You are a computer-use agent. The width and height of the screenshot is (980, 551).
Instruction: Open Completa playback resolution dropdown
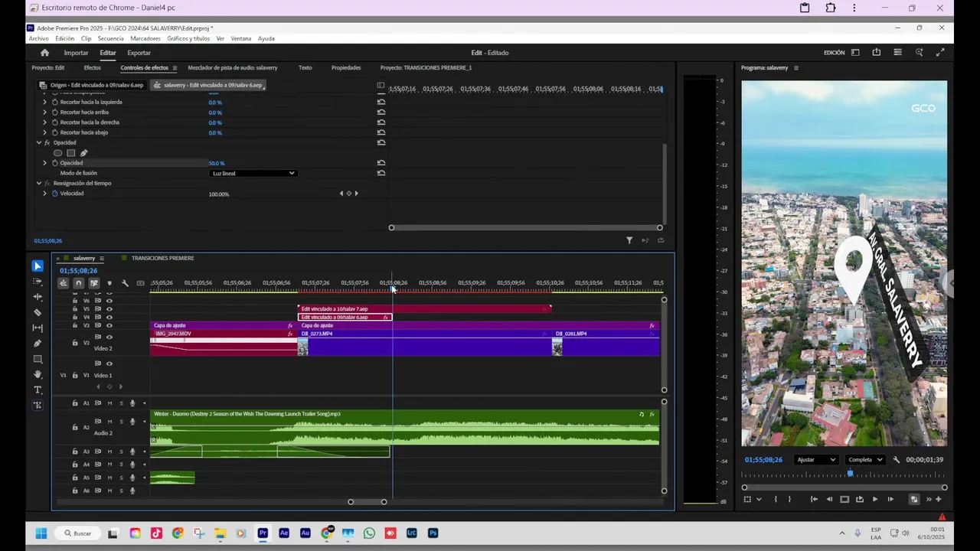coord(865,460)
